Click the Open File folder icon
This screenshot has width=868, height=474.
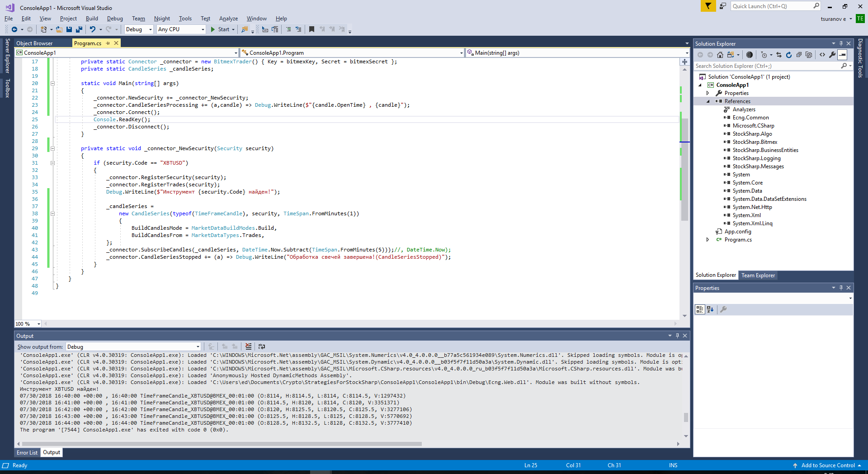tap(59, 29)
